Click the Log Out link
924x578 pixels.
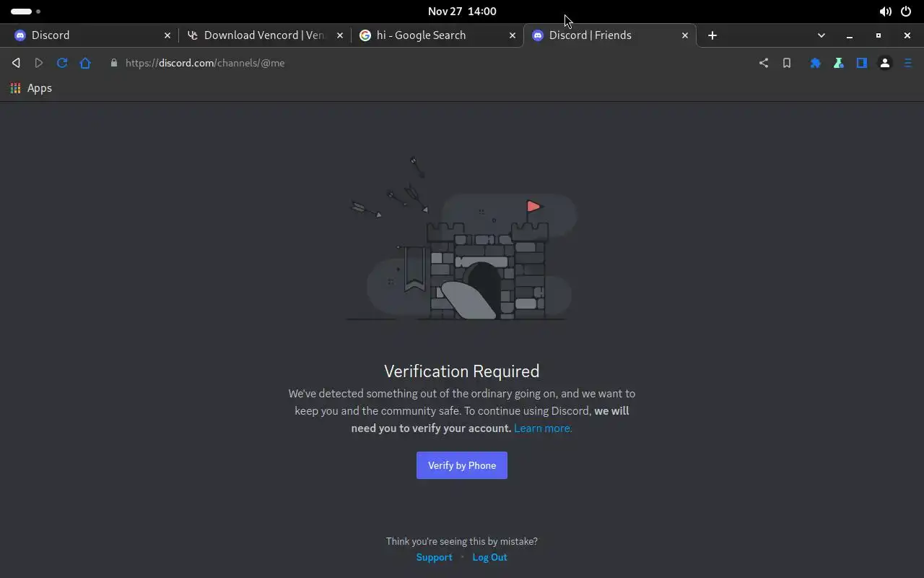(489, 557)
